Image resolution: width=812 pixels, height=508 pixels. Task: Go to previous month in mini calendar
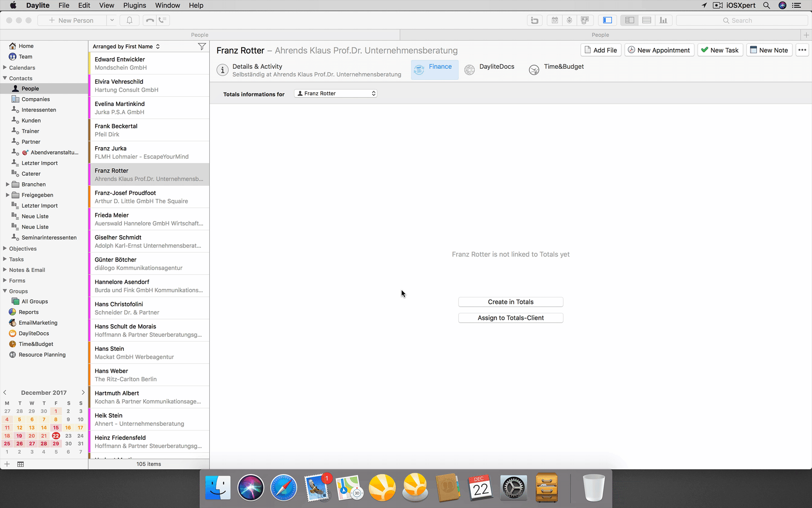pos(5,392)
